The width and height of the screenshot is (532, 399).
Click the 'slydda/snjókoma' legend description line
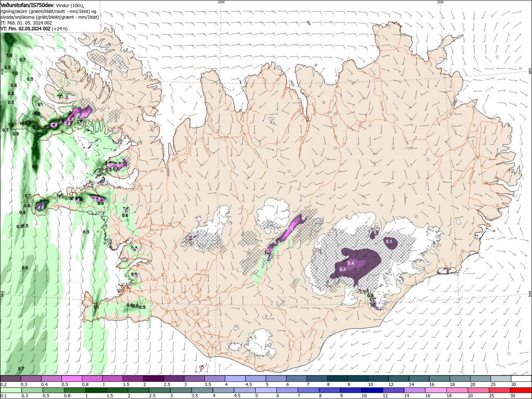(49, 17)
